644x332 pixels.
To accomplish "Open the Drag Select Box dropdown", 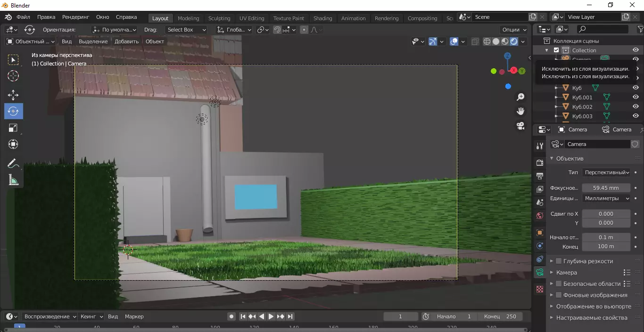I will coord(186,30).
